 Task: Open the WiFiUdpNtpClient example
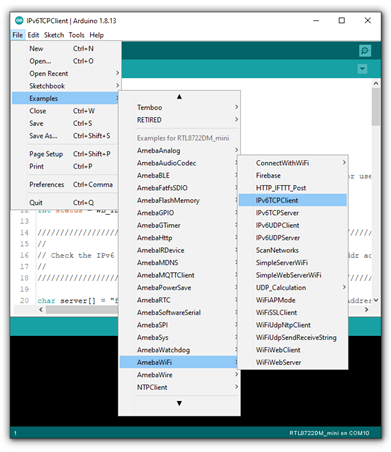coord(293,325)
